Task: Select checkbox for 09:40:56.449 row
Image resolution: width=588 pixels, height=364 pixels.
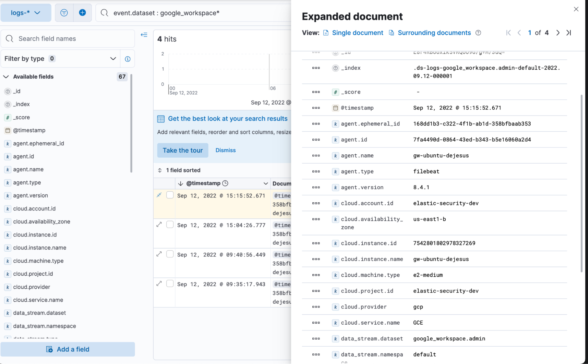Action: [x=170, y=254]
